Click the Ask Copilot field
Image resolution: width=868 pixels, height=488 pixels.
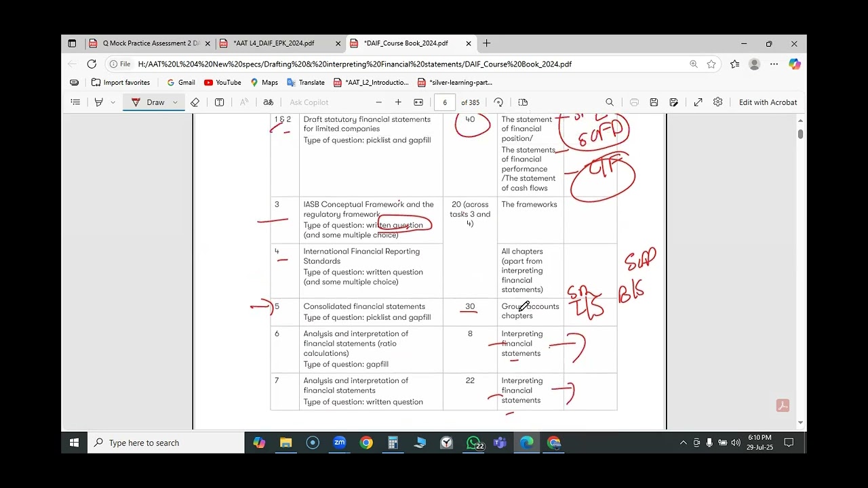[x=309, y=102]
